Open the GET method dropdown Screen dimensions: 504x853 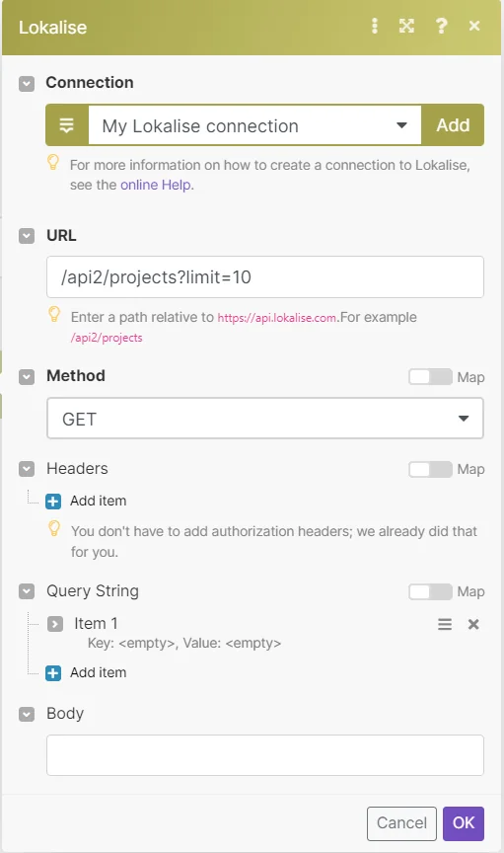pyautogui.click(x=264, y=419)
